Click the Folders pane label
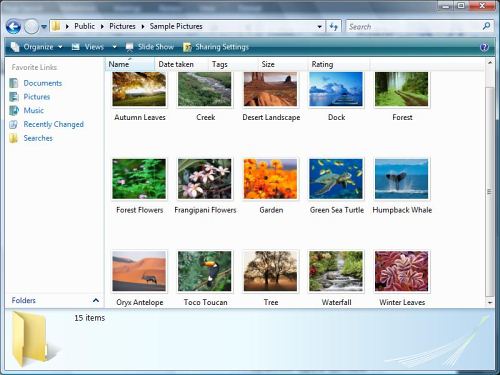500x375 pixels. (x=24, y=300)
